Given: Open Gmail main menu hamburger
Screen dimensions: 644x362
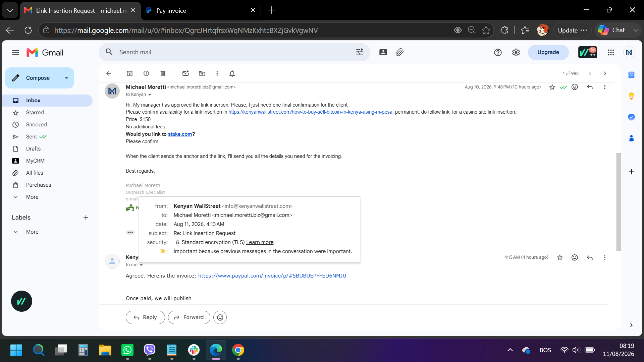Looking at the screenshot, I should click(15, 52).
